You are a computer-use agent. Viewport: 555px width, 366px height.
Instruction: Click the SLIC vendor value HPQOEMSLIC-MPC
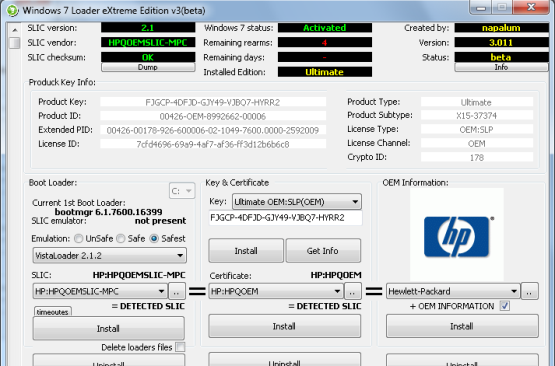pyautogui.click(x=148, y=42)
